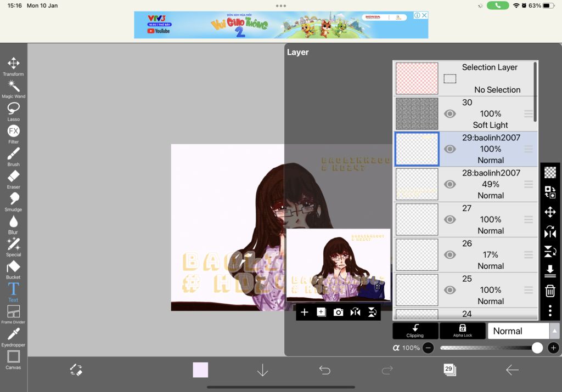The image size is (562, 392).
Task: Select the Selection Layer row
Action: coord(465,78)
